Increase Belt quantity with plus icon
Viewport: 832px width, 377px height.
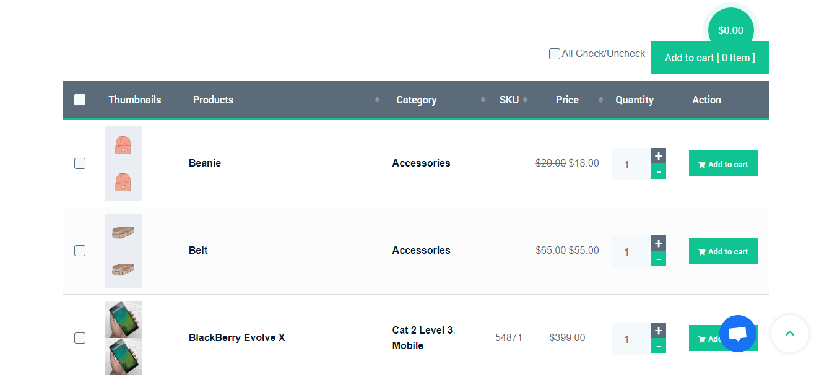[658, 243]
